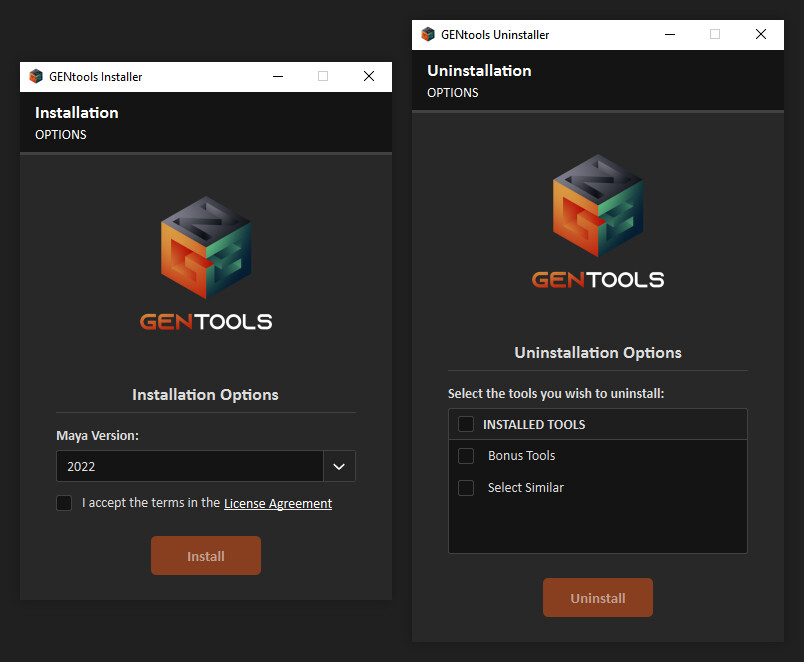804x662 pixels.
Task: Click the Uninstallation heading in the uninstaller
Action: click(x=479, y=70)
